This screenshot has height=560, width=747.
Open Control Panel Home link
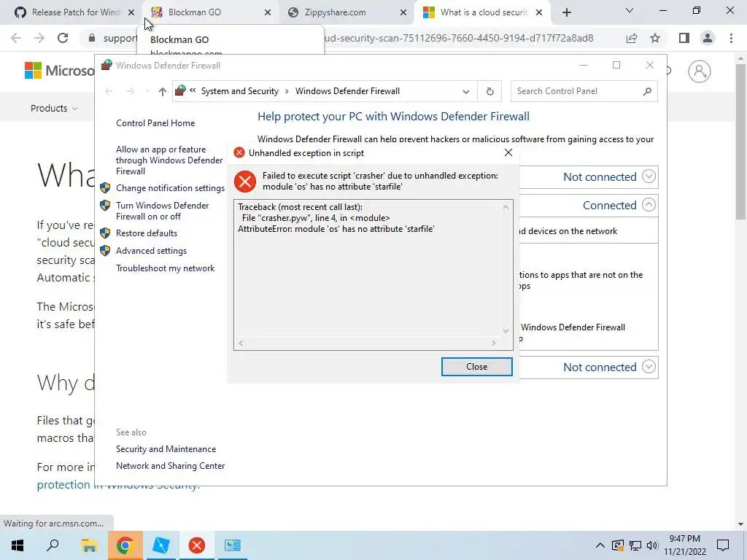pyautogui.click(x=155, y=122)
